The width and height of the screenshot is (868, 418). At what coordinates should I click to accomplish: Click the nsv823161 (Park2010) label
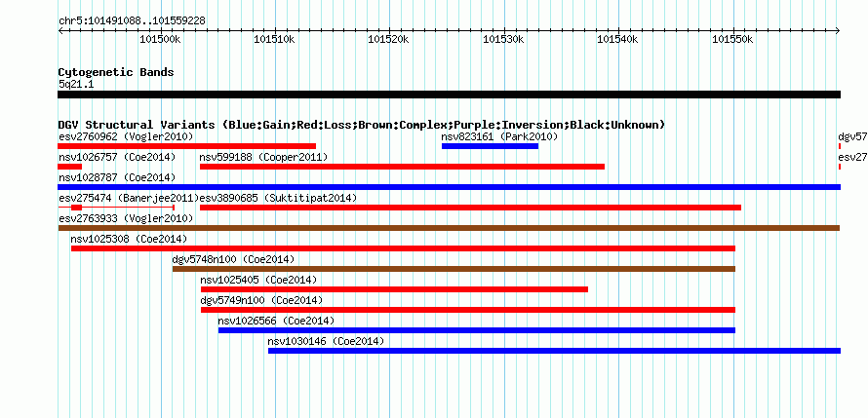[499, 136]
